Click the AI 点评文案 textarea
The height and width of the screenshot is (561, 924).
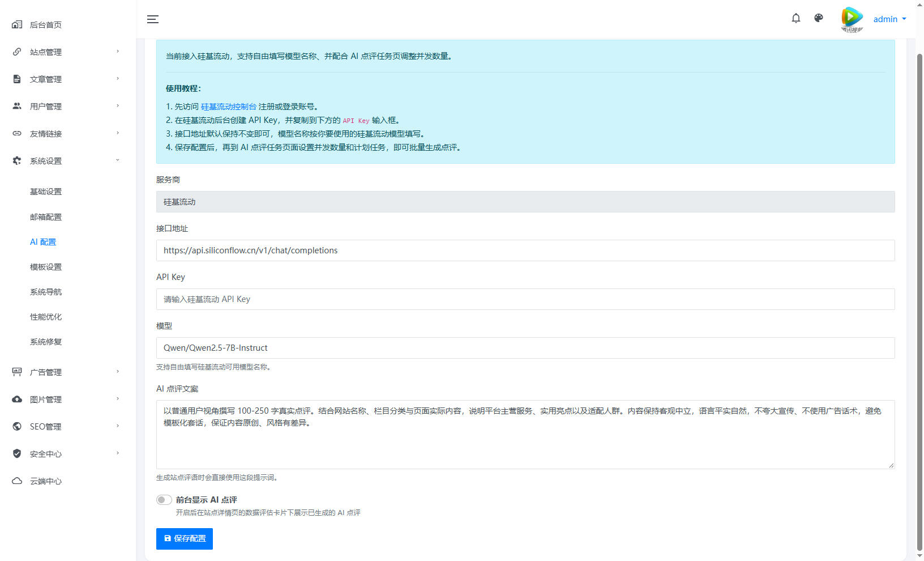[x=525, y=435]
